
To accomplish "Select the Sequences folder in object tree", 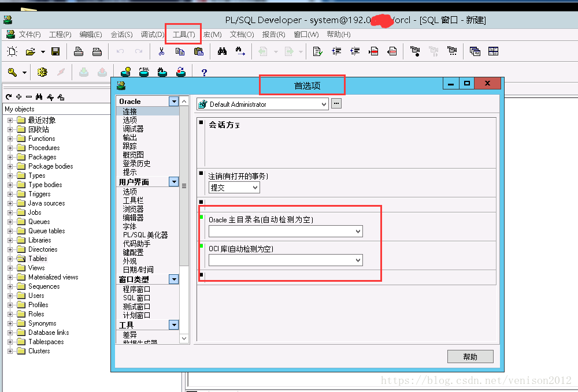I will click(44, 286).
